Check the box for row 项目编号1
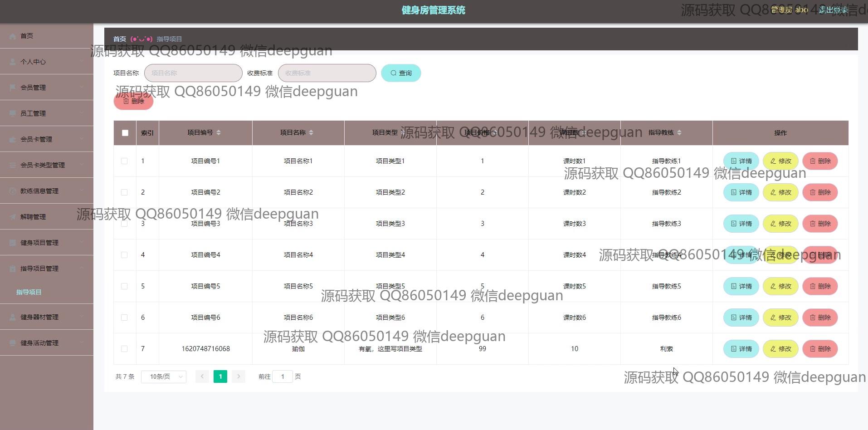The width and height of the screenshot is (868, 430). [124, 161]
